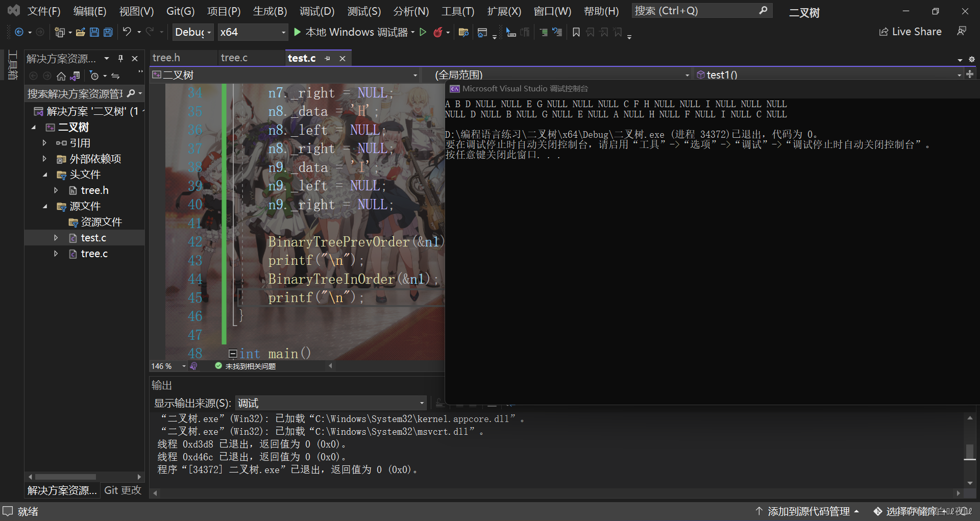Open the 调试(D) menu
This screenshot has width=980, height=521.
[317, 11]
